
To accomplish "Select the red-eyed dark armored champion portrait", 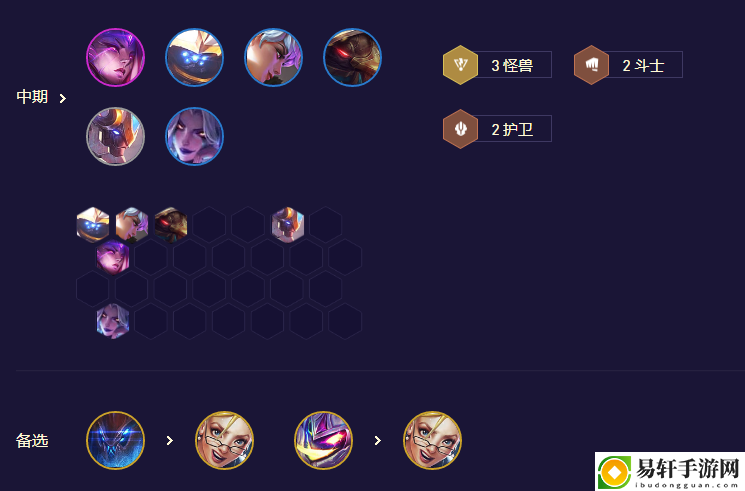I will 352,58.
